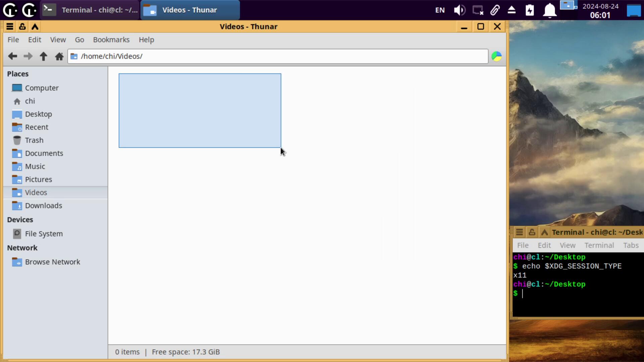Toggle the window stick pin icon in the Thunar titlebar
The image size is (644, 362).
(x=22, y=26)
